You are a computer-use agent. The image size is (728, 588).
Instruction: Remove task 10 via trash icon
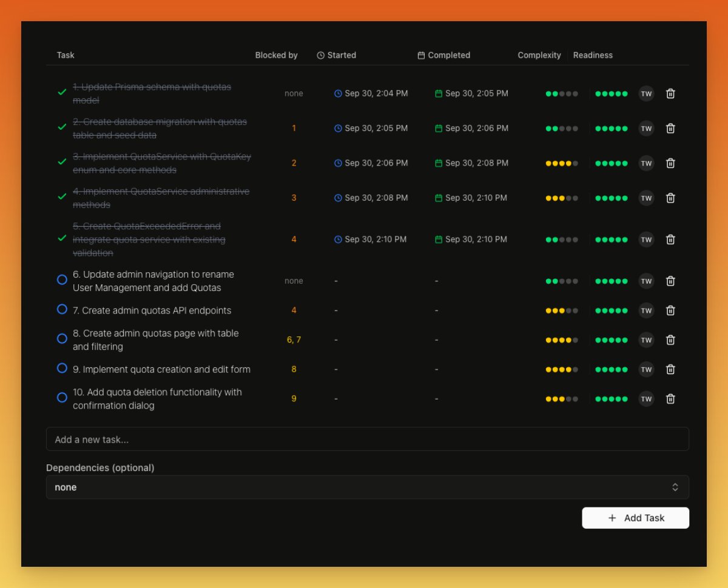[670, 399]
